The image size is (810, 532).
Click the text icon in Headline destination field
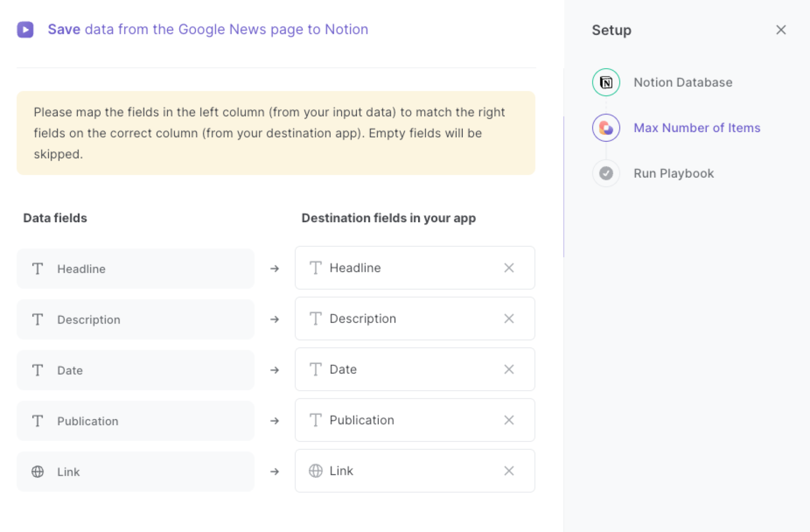click(315, 268)
